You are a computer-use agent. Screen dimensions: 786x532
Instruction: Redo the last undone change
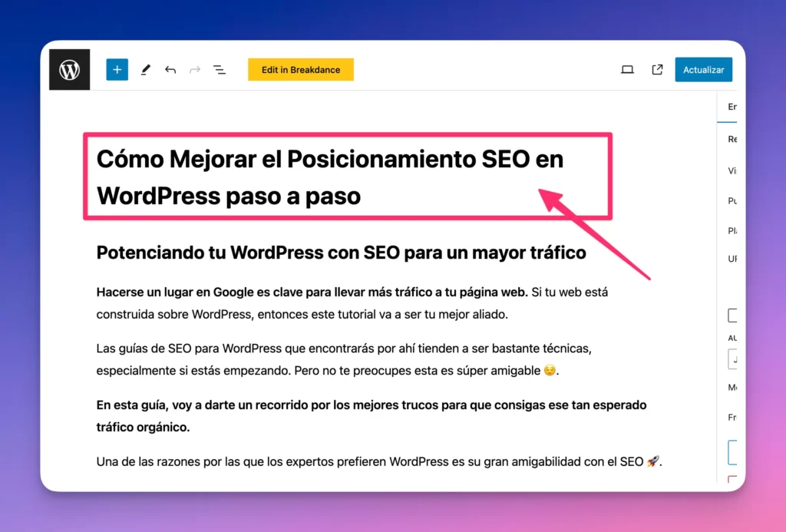pyautogui.click(x=194, y=69)
